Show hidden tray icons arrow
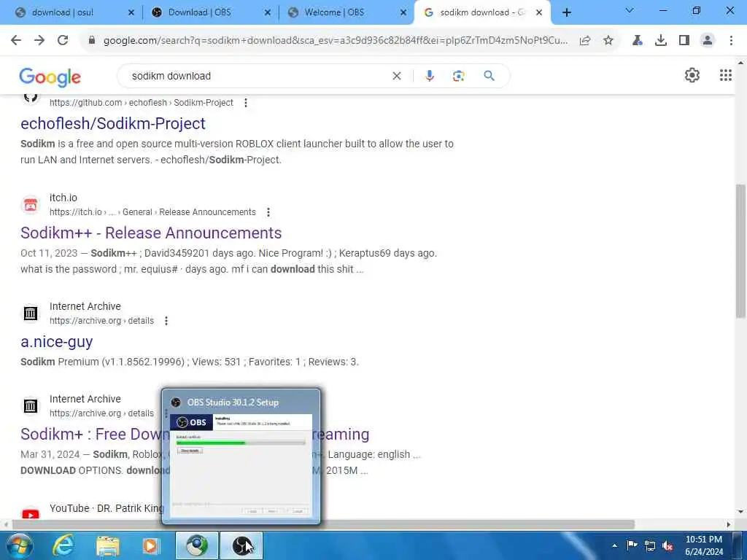This screenshot has height=560, width=747. (x=614, y=545)
